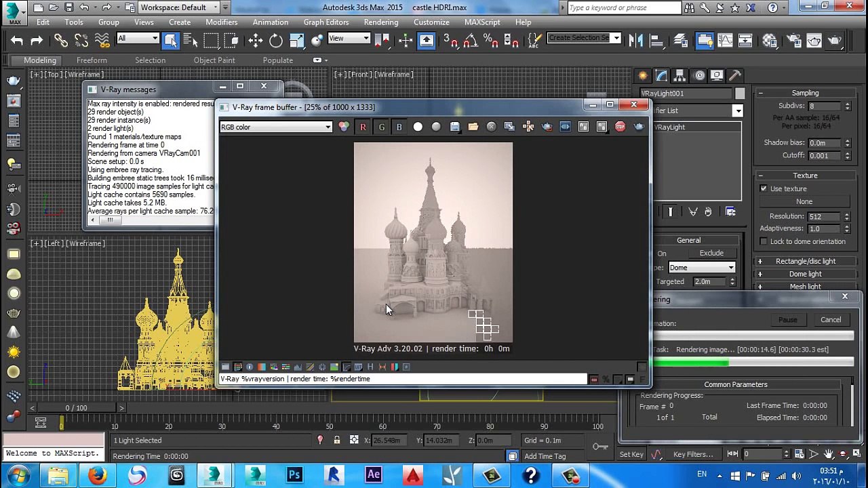Viewport: 868px width, 488px height.
Task: Click the Exclude button
Action: [x=711, y=253]
